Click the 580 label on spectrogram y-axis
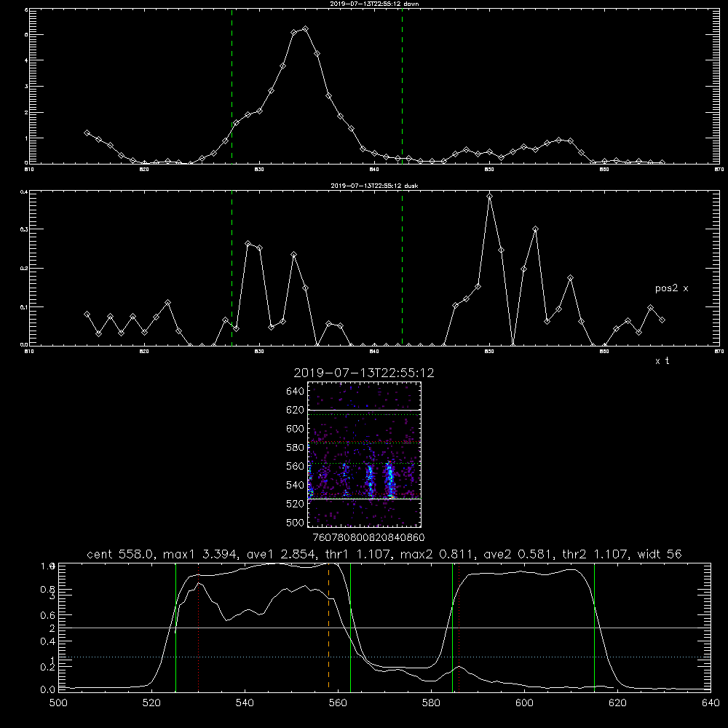Image resolution: width=728 pixels, height=728 pixels. [x=296, y=448]
